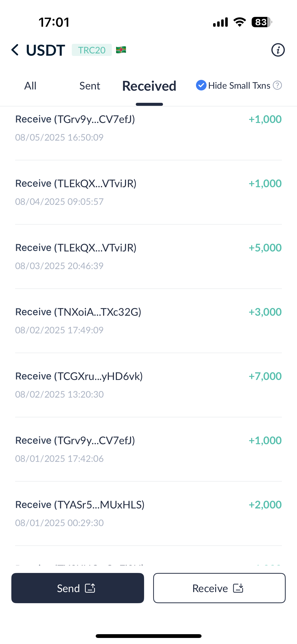The width and height of the screenshot is (297, 644).
Task: Check the Wi-Fi status icon
Action: point(240,22)
